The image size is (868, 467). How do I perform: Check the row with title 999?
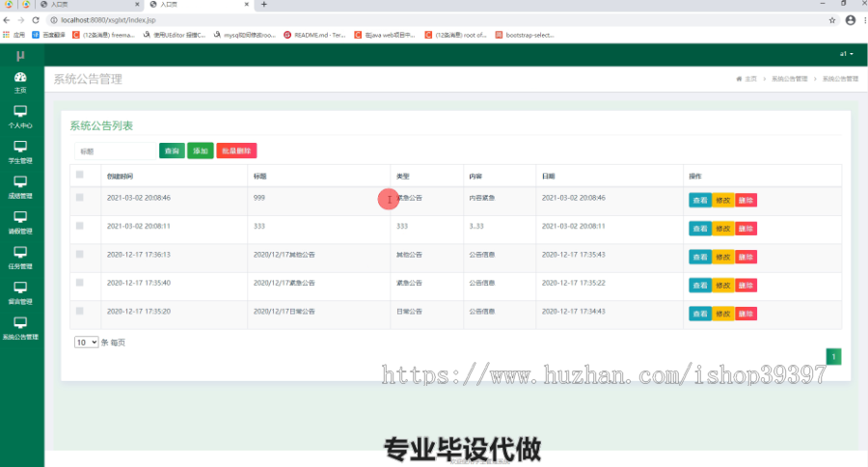click(x=80, y=197)
